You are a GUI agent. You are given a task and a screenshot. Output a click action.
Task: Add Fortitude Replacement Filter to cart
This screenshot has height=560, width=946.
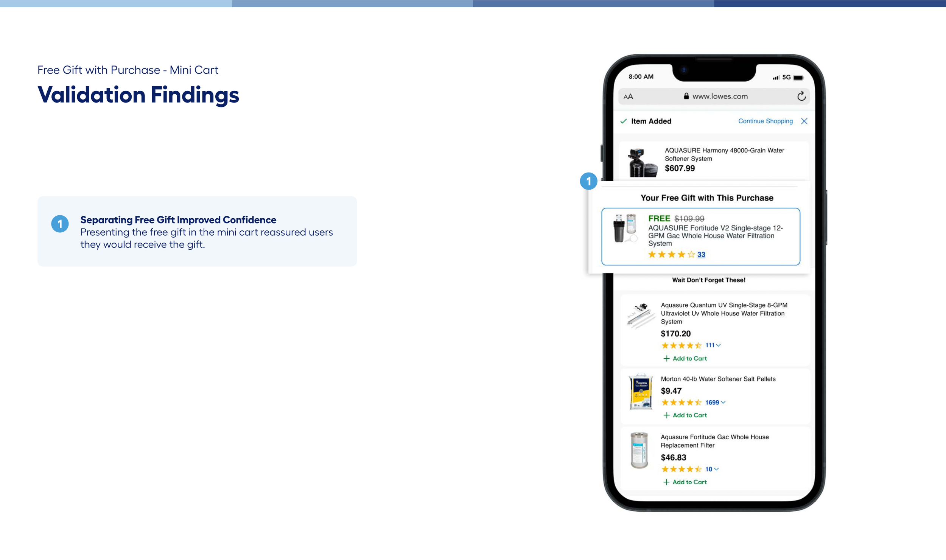[685, 482]
